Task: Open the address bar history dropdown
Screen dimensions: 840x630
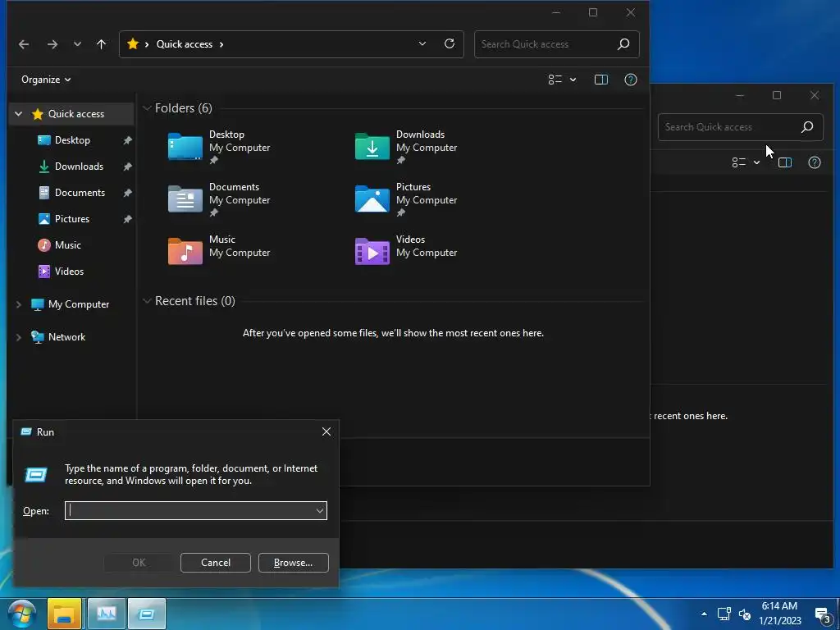Action: [x=422, y=44]
